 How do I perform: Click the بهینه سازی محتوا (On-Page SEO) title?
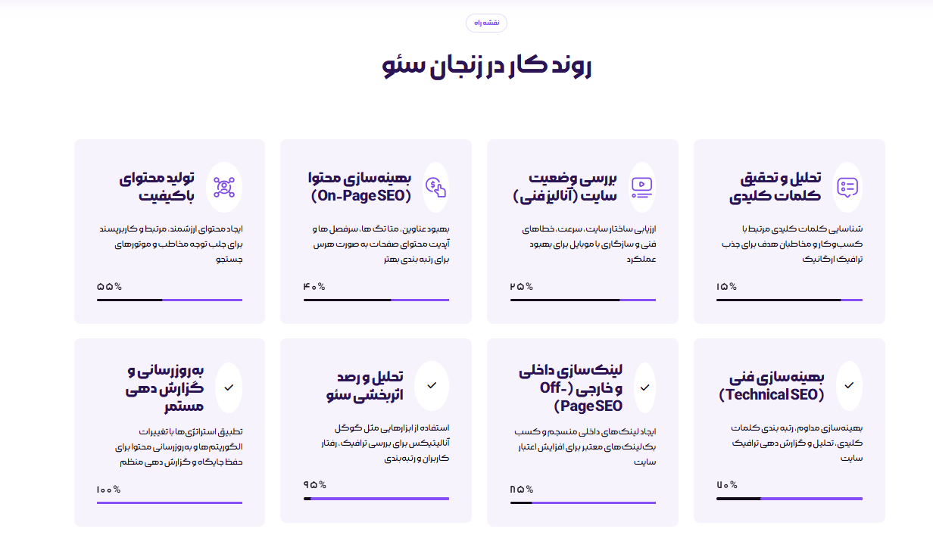coord(360,187)
